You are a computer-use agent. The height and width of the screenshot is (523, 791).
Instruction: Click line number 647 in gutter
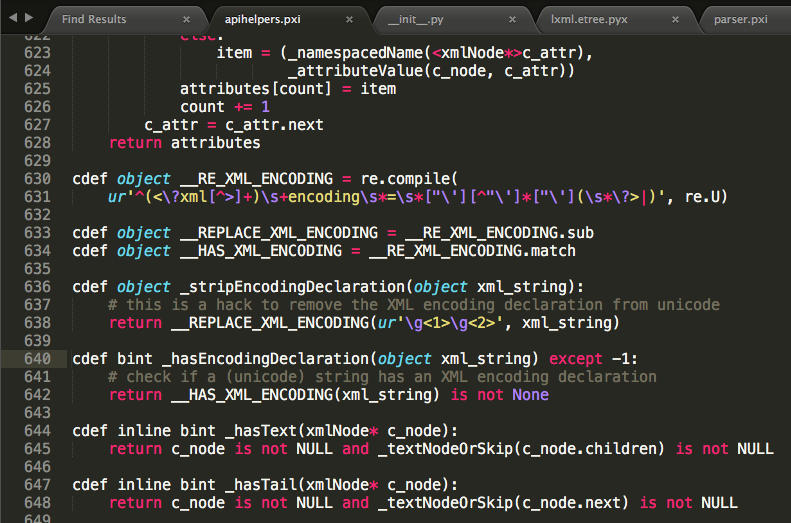pyautogui.click(x=37, y=485)
